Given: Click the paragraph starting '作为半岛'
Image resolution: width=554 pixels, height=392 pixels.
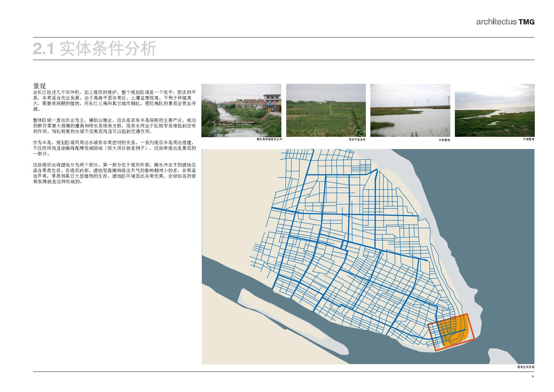Looking at the screenshot, I should click(x=115, y=148).
